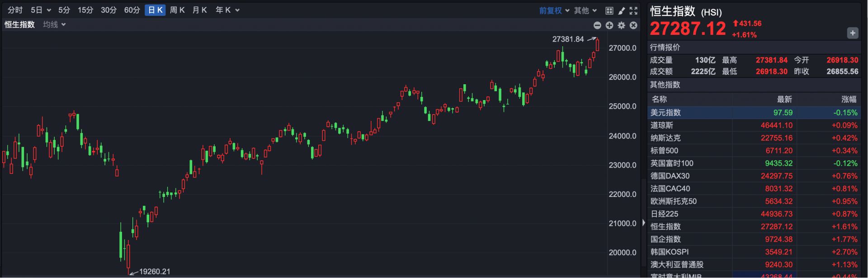Select the drawing brush tool

[x=622, y=10]
